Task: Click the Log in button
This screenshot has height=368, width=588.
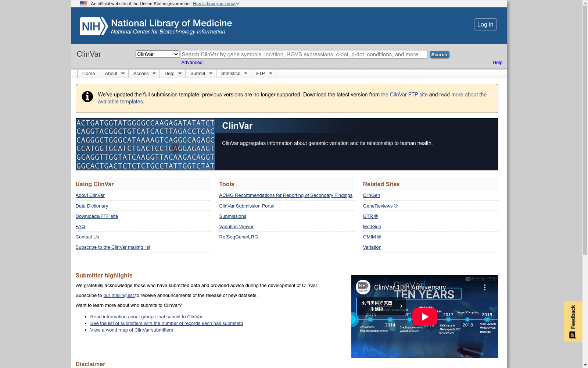Action: pyautogui.click(x=485, y=25)
